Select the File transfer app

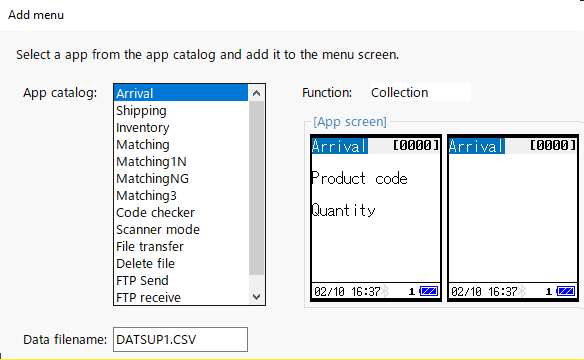click(x=181, y=246)
